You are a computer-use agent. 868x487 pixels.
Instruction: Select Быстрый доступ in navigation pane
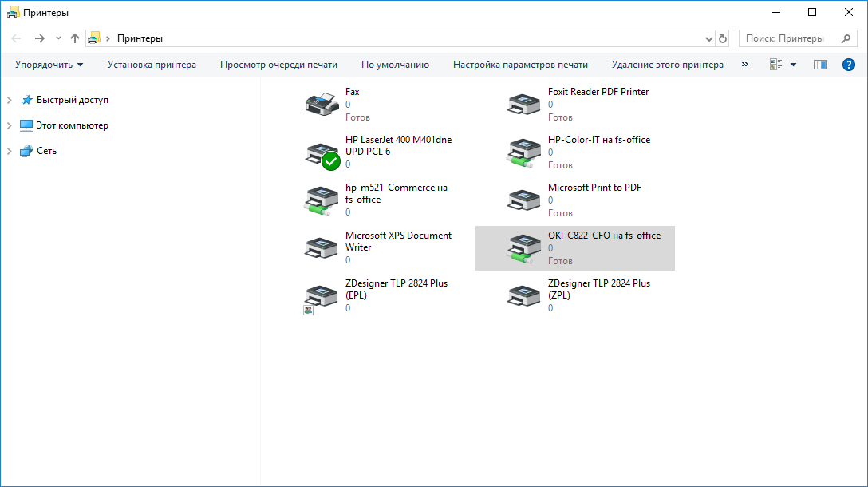[73, 100]
